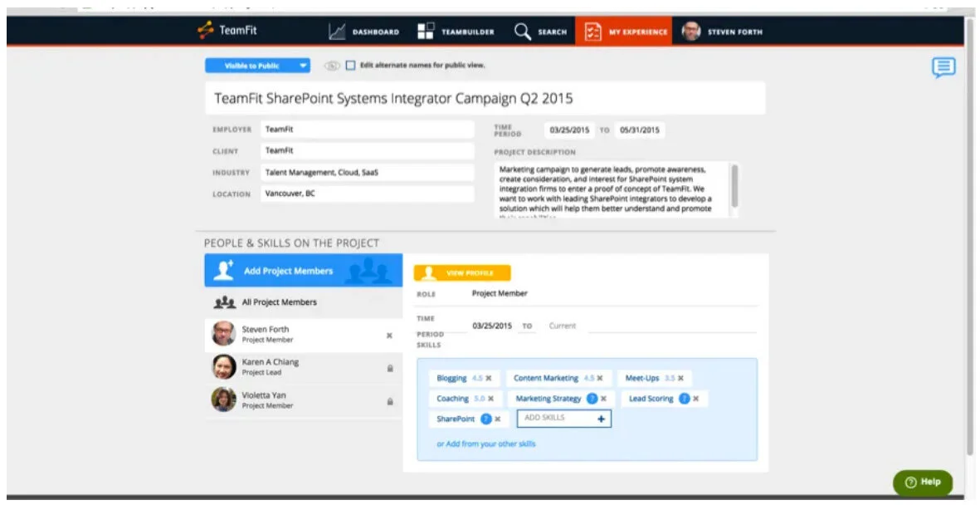Select All Project Members
The width and height of the screenshot is (980, 505).
point(303,302)
